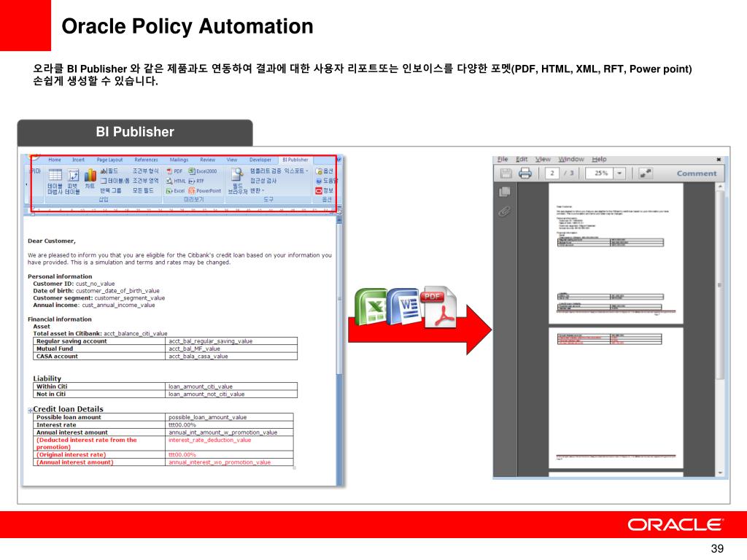
Task: Switch to the Mailings ribbon tab
Action: [x=179, y=160]
